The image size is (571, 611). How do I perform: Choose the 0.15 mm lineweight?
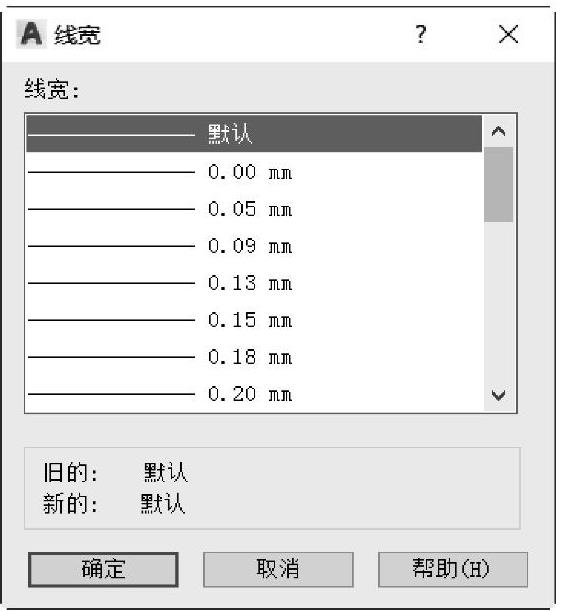pyautogui.click(x=254, y=320)
